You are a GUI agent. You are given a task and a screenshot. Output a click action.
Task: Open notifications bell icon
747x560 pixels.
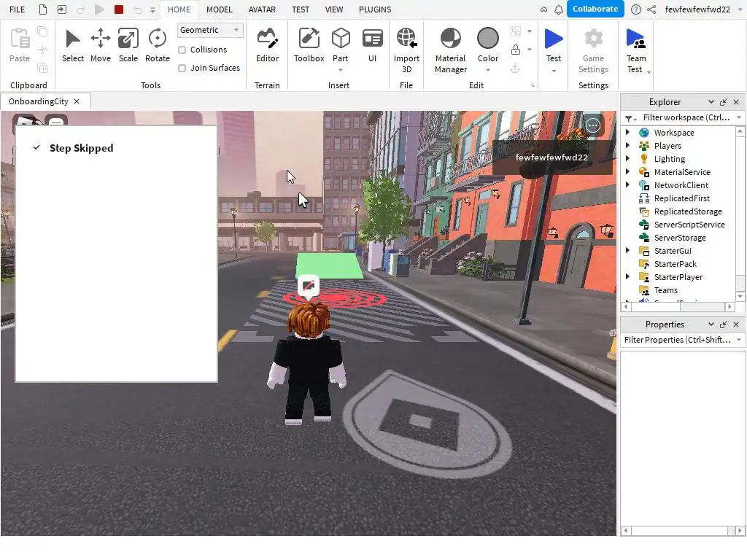coord(558,9)
